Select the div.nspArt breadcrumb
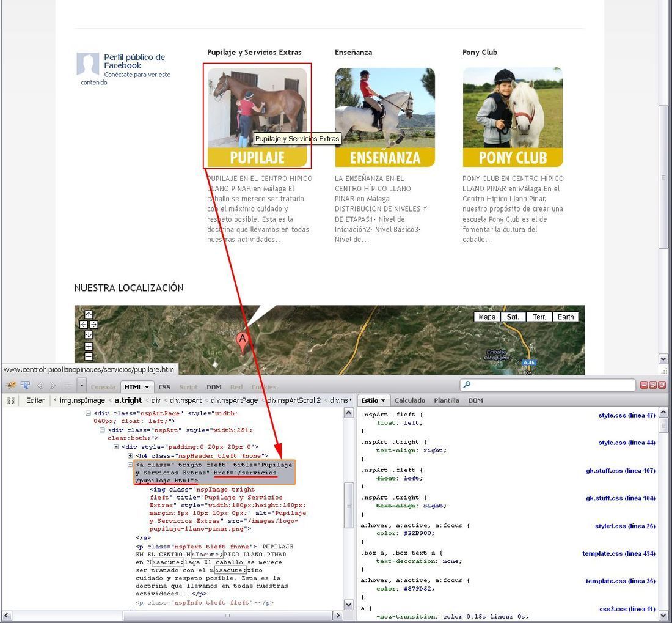Screen dimensions: 672x623 [186, 400]
